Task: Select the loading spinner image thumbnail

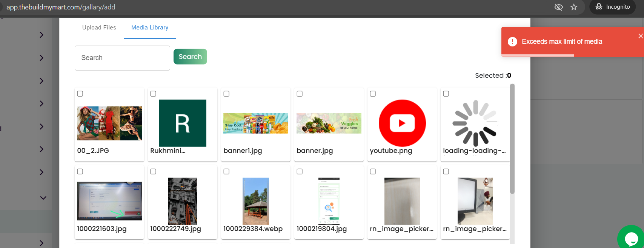Action: tap(475, 123)
